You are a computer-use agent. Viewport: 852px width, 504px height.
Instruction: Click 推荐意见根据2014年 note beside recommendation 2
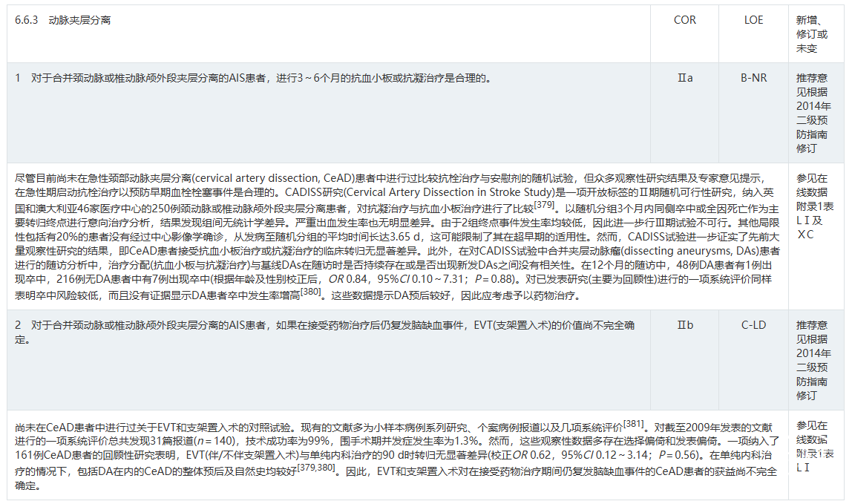tap(812, 361)
